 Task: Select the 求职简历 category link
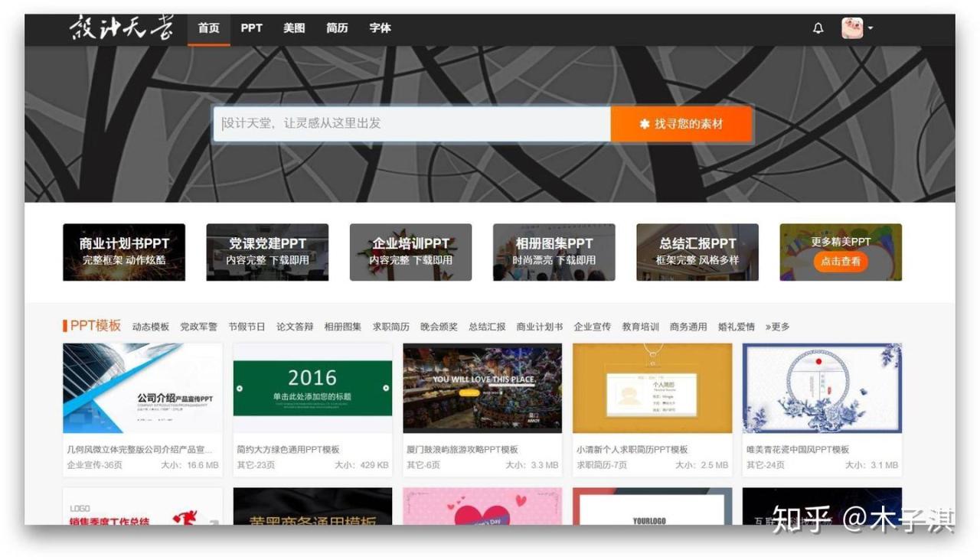[x=391, y=327]
